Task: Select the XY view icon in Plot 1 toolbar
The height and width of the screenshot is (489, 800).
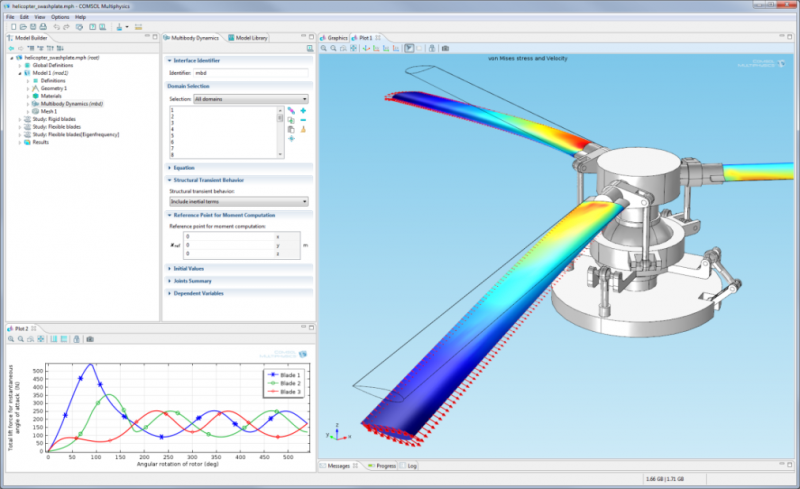Action: 376,48
